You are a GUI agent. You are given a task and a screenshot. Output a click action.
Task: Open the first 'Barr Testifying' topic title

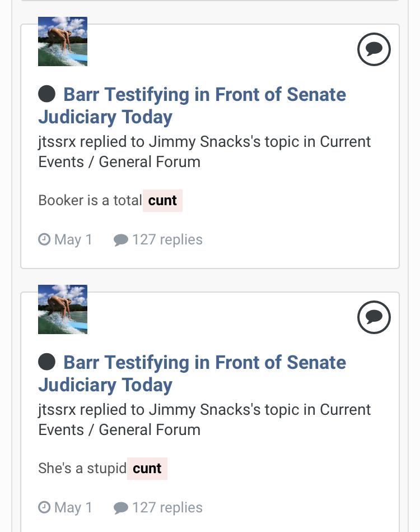(192, 105)
